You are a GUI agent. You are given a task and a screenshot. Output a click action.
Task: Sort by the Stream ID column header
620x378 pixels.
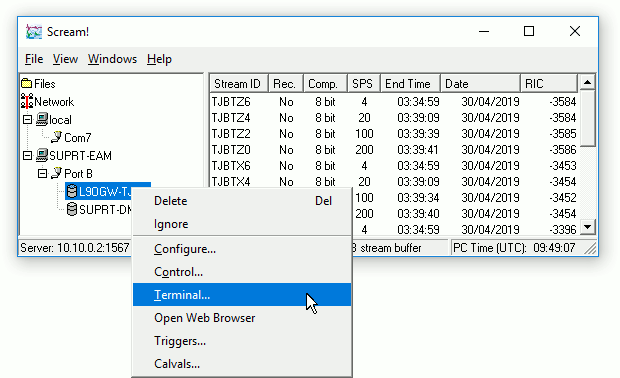238,84
